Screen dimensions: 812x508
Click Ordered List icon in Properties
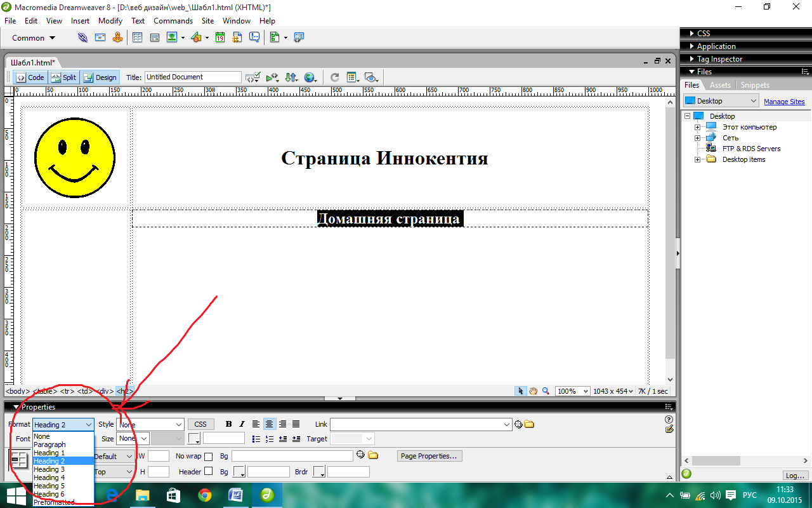[270, 439]
